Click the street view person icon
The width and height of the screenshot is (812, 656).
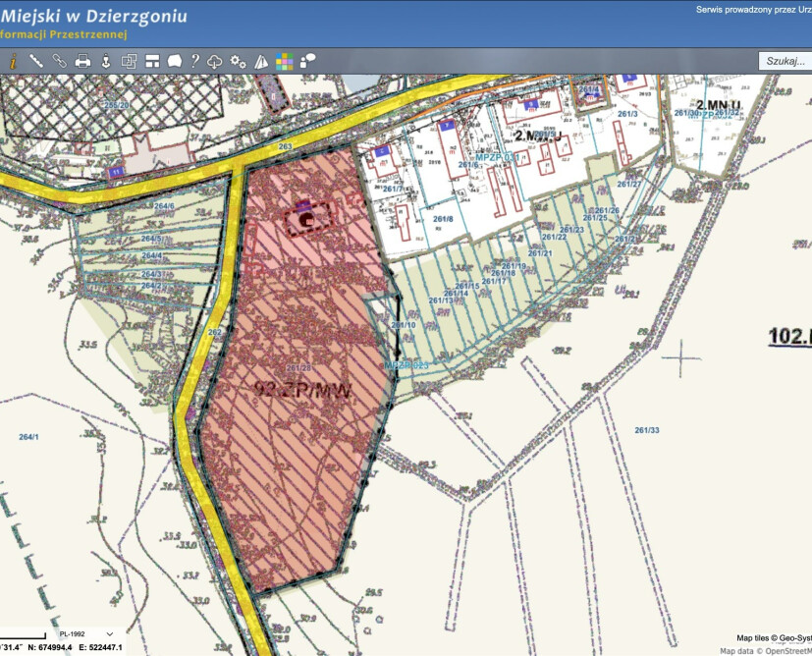tap(105, 61)
